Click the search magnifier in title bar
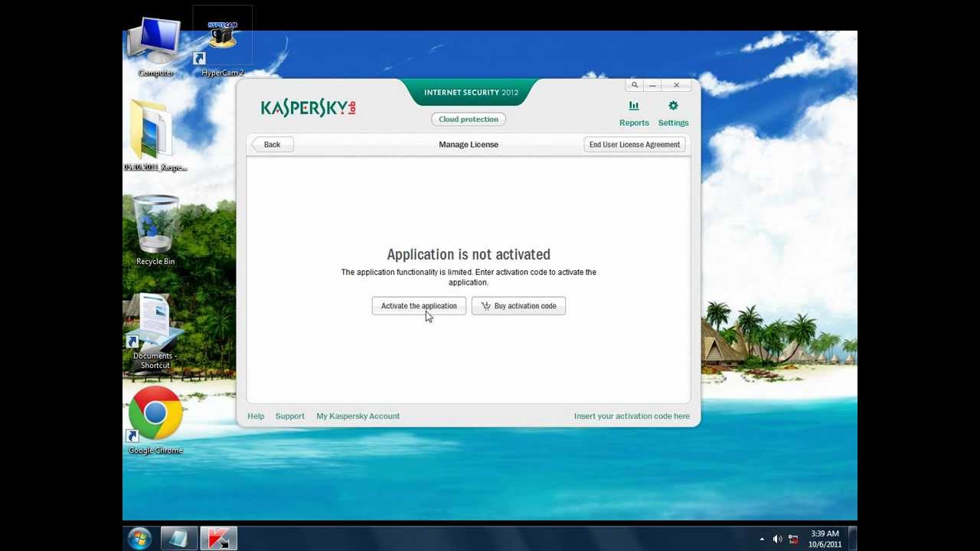The height and width of the screenshot is (551, 980). pos(634,85)
